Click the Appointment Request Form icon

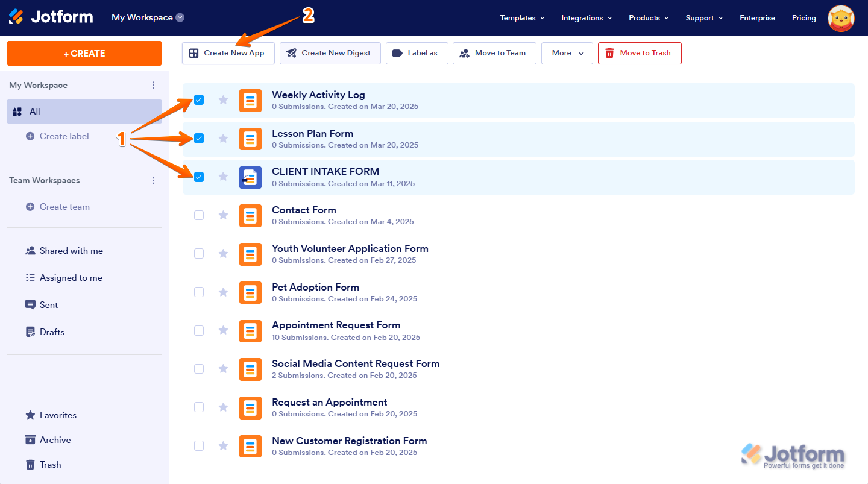click(250, 331)
